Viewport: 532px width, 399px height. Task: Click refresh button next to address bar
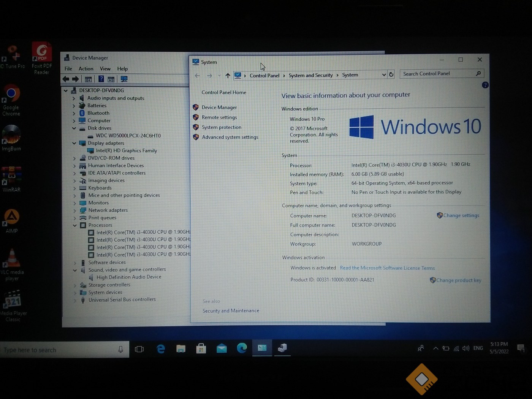point(391,74)
